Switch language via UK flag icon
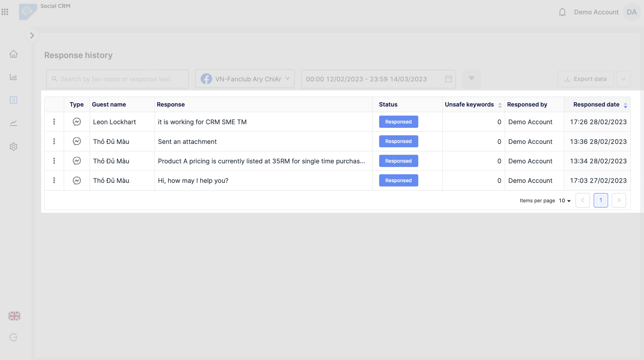This screenshot has width=644, height=360. 14,316
